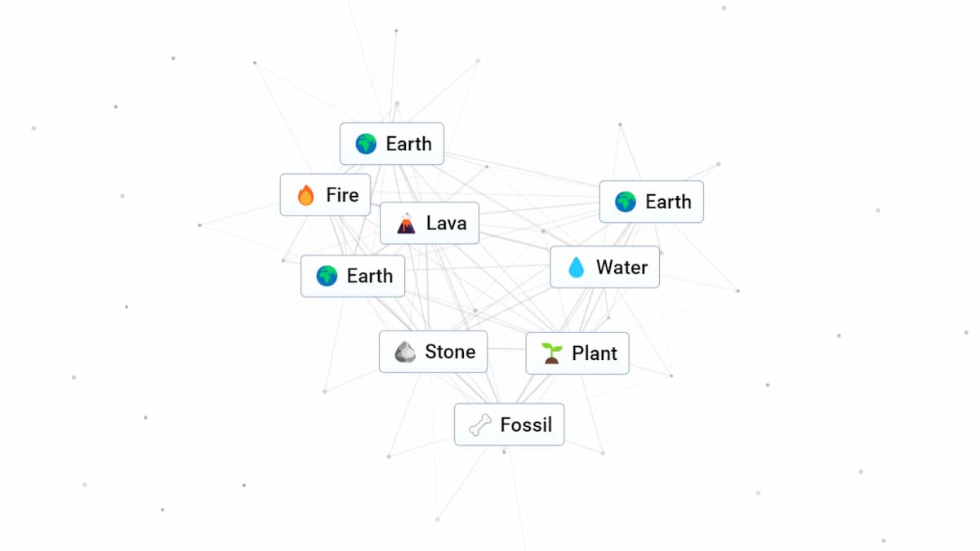Click the flame icon on the Fire tile
980x551 pixels.
(306, 195)
